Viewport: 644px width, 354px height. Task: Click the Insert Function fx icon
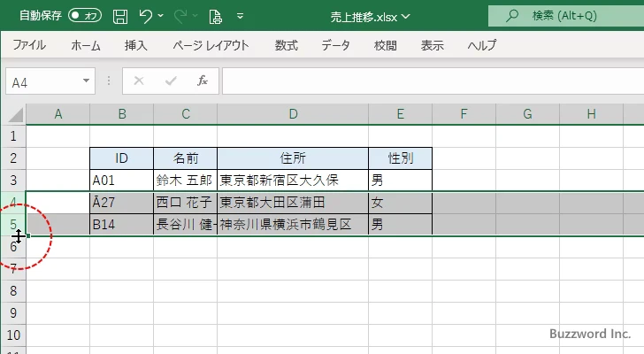(202, 81)
